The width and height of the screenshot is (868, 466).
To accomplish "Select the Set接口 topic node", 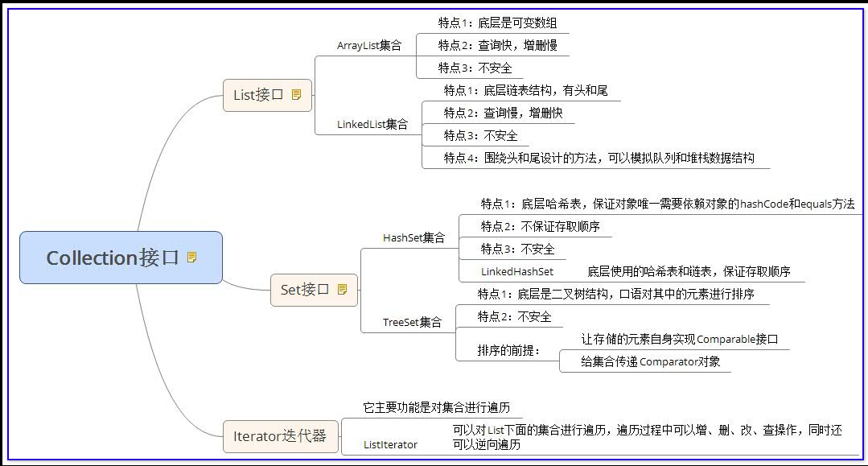I will [305, 290].
